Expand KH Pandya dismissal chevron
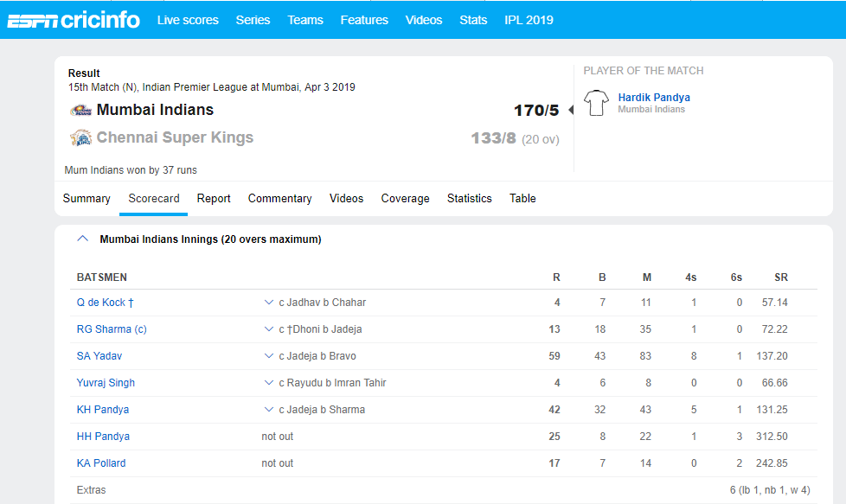The height and width of the screenshot is (504, 846). click(269, 410)
